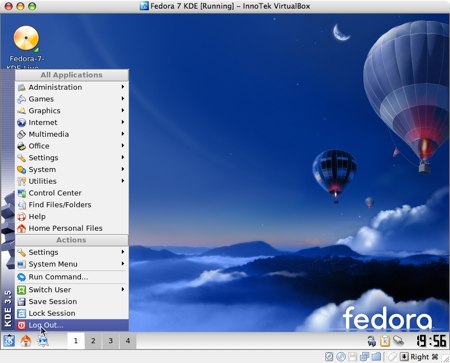Click the Save Session floppy icon
This screenshot has width=450, height=363.
tap(22, 302)
